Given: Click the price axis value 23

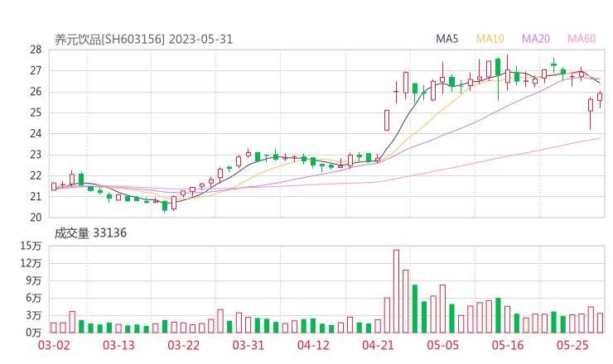Looking at the screenshot, I should [36, 155].
